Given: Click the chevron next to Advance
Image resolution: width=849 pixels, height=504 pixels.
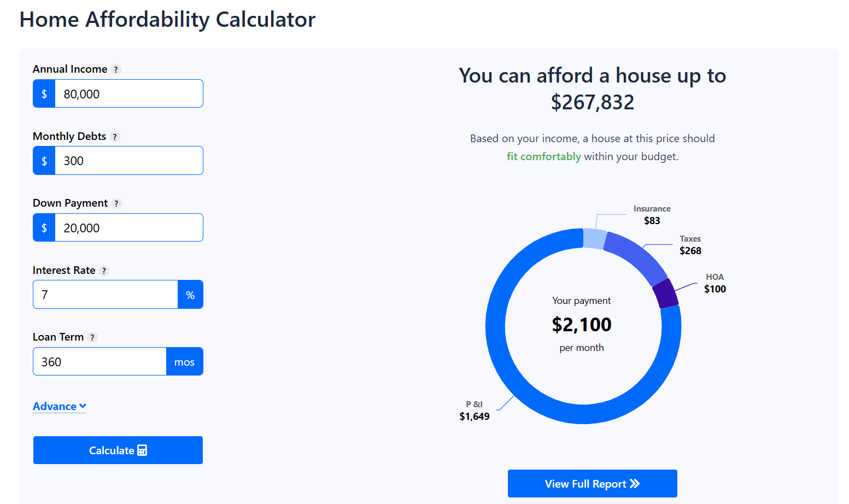Looking at the screenshot, I should [x=82, y=406].
